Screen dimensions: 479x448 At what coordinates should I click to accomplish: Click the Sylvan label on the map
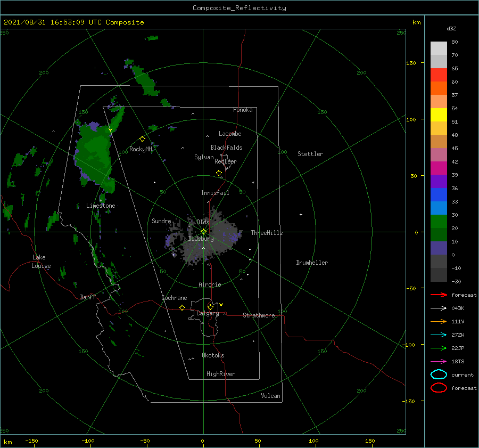pyautogui.click(x=204, y=157)
